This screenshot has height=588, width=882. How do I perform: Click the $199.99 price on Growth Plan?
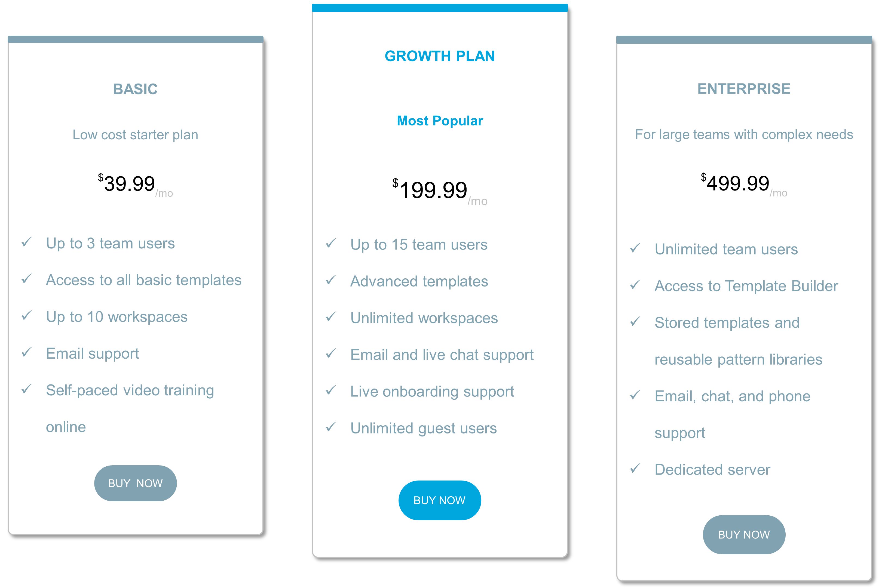click(x=433, y=190)
